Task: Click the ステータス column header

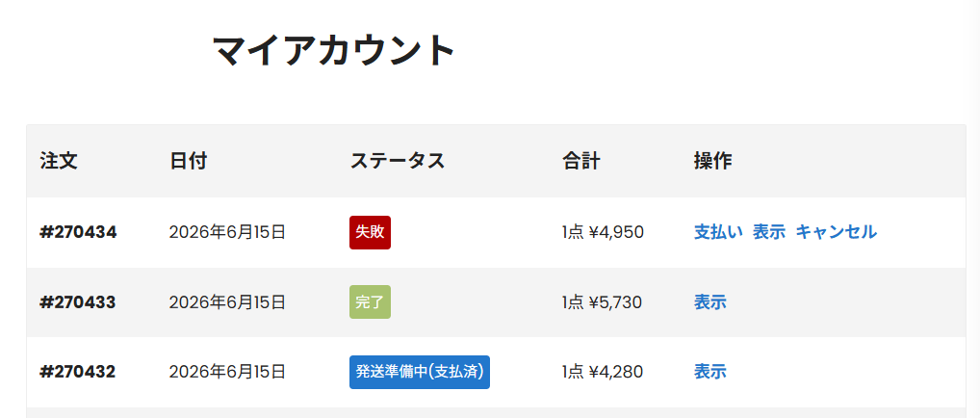Action: (x=398, y=161)
